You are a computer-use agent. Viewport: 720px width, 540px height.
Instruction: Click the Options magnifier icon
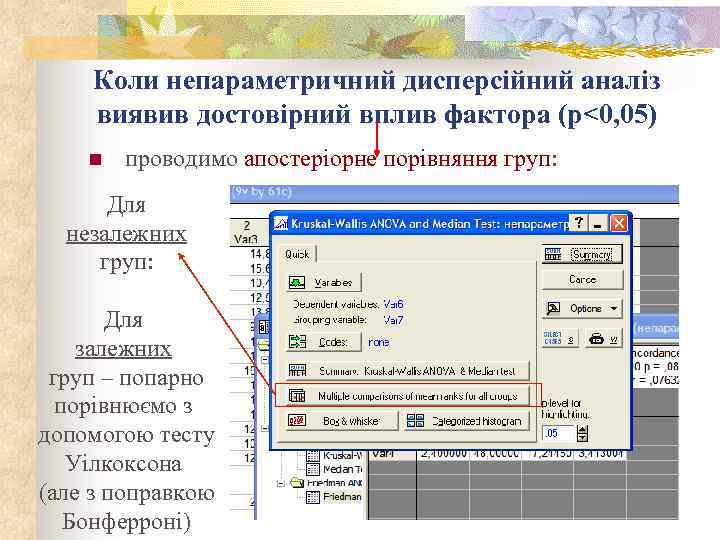[553, 309]
